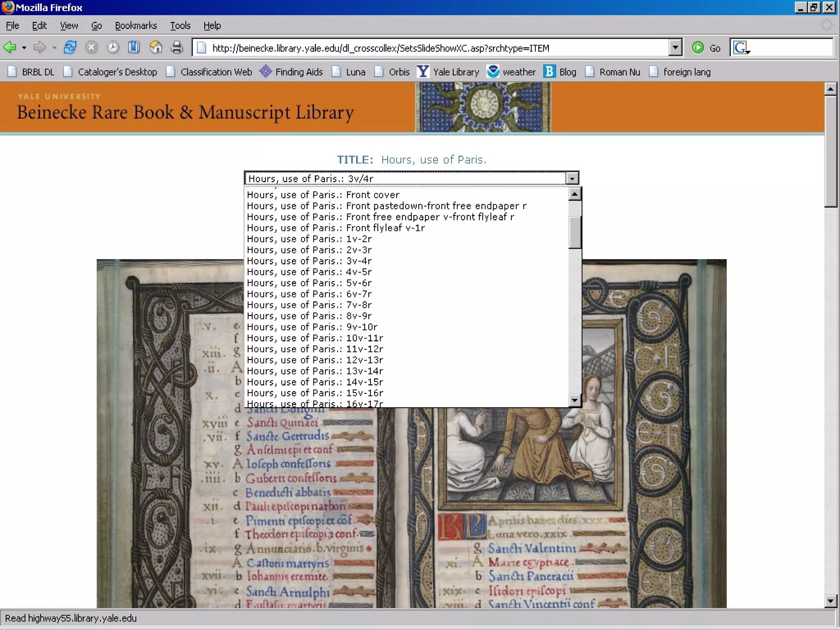Open the Bookmarks sidebar icon
The width and height of the screenshot is (840, 630).
point(134,48)
